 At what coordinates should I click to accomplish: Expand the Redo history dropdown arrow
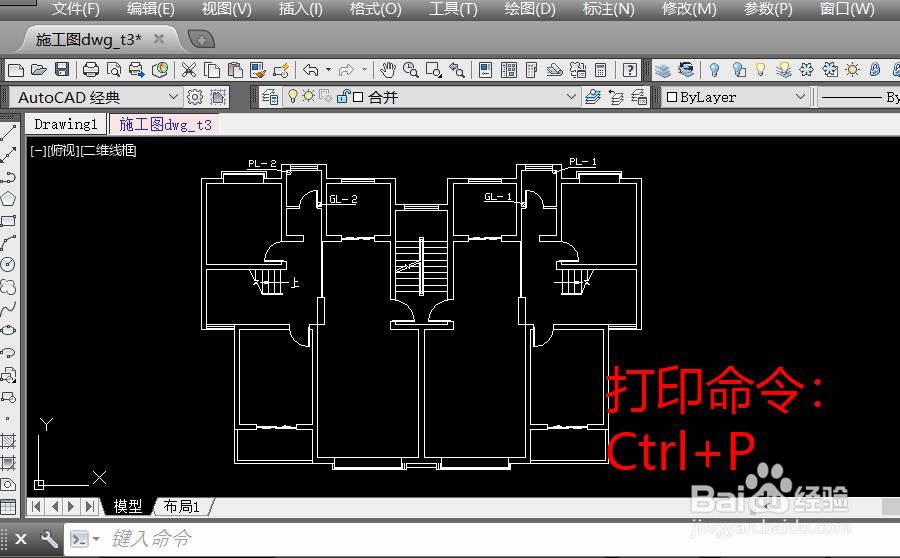point(364,70)
